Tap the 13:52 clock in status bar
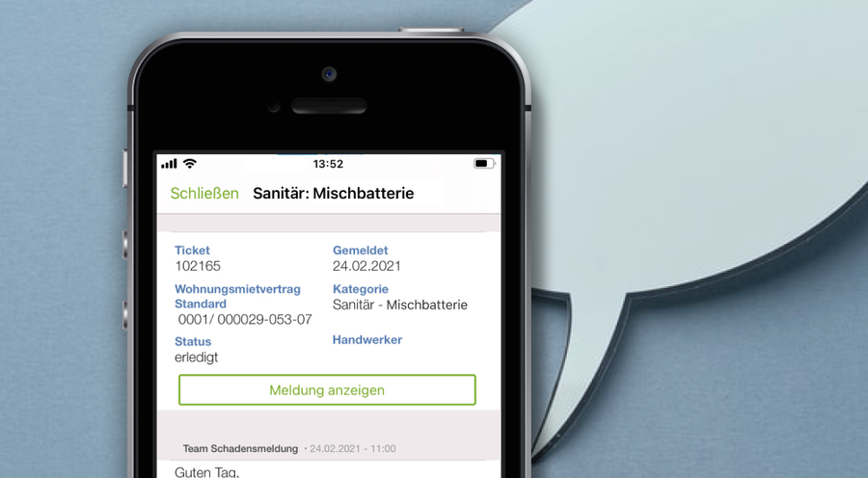 pos(328,164)
